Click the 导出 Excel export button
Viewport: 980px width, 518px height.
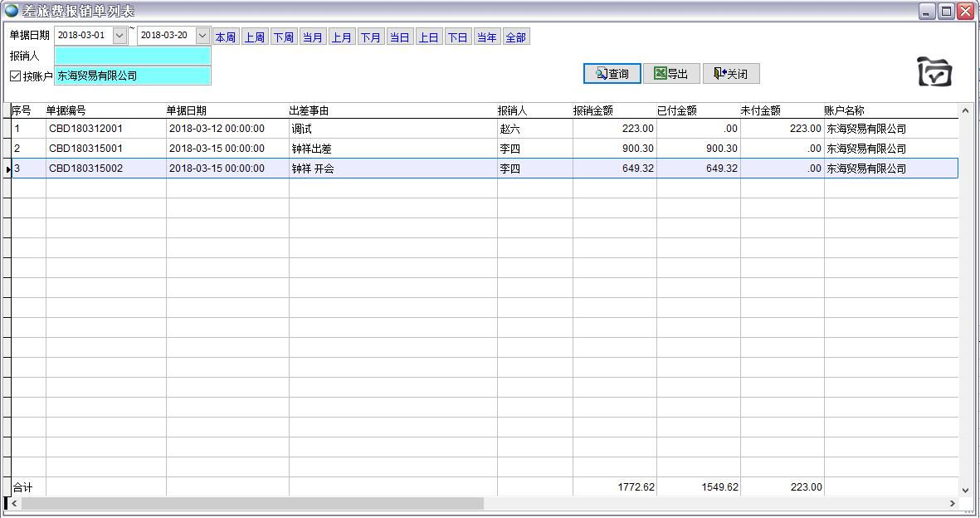(671, 74)
